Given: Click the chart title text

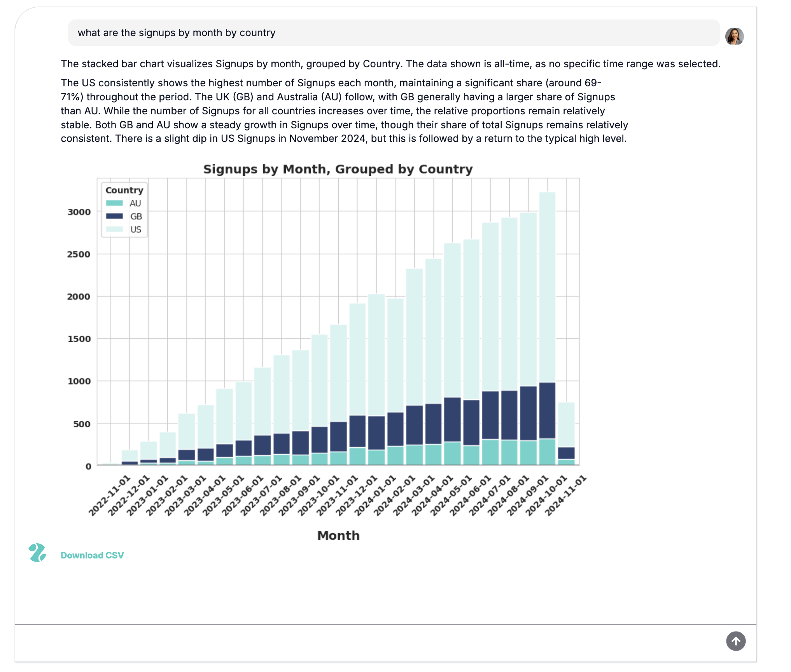Looking at the screenshot, I should pos(338,169).
